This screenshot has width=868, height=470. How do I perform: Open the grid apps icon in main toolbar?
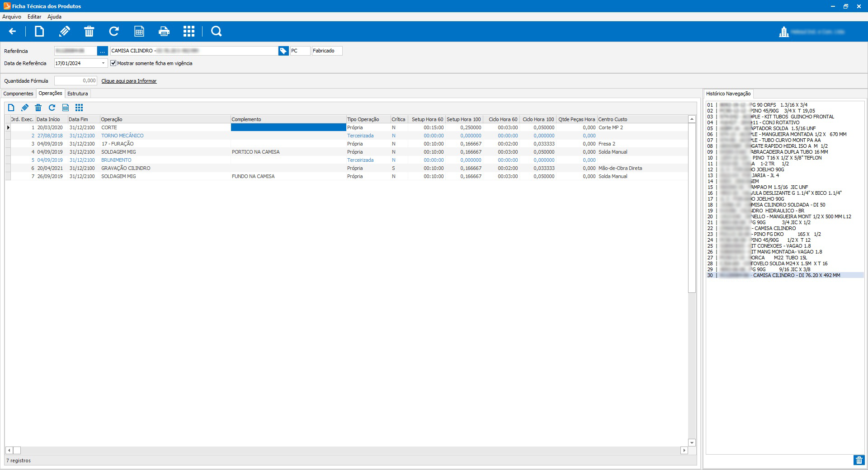[189, 31]
